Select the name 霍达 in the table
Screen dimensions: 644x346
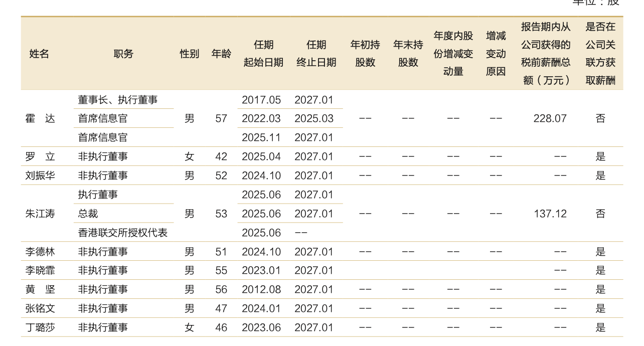pos(40,119)
